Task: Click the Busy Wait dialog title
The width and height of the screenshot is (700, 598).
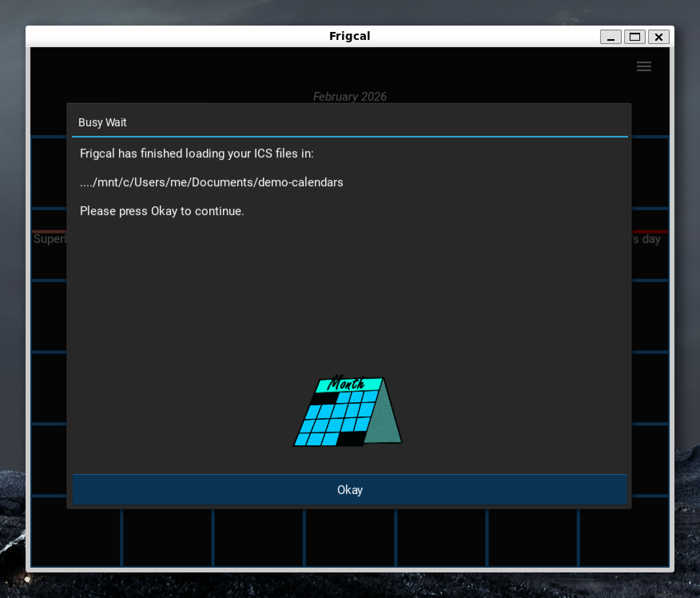Action: pos(102,122)
